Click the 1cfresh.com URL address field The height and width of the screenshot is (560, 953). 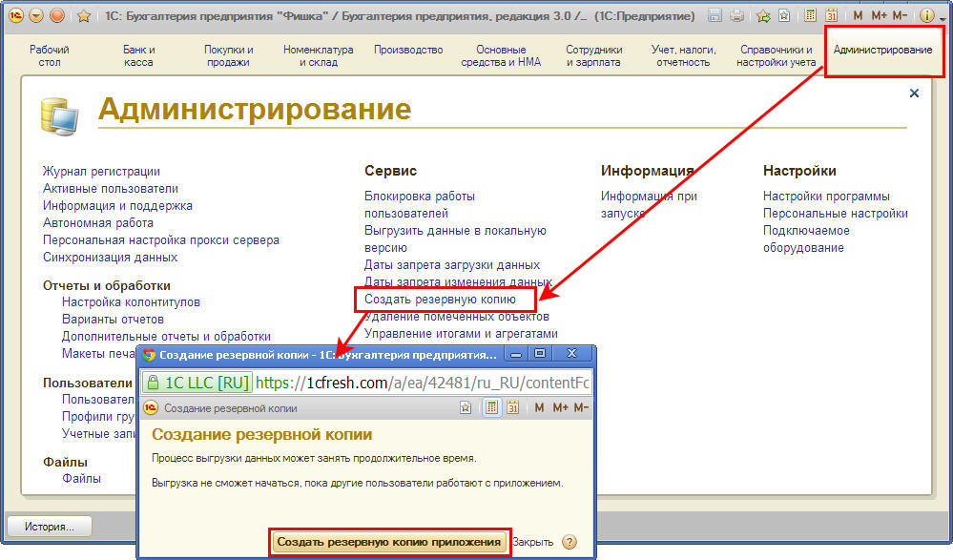pyautogui.click(x=423, y=383)
